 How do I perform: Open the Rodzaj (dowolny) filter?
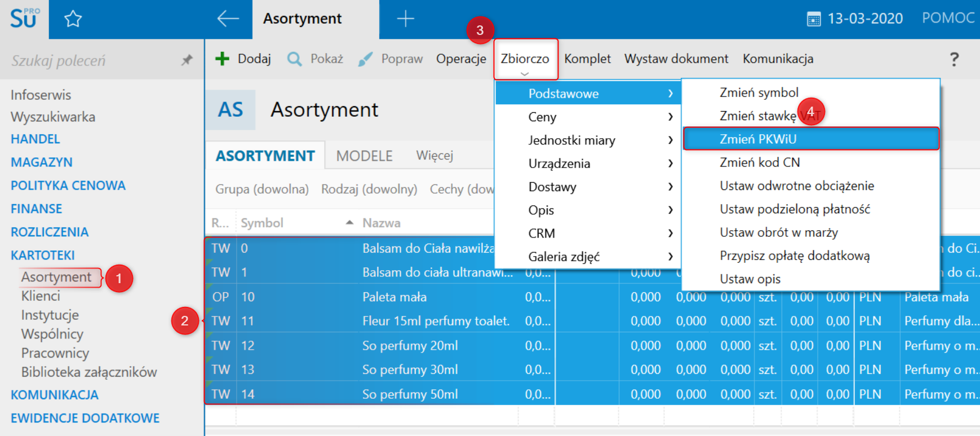pos(369,189)
